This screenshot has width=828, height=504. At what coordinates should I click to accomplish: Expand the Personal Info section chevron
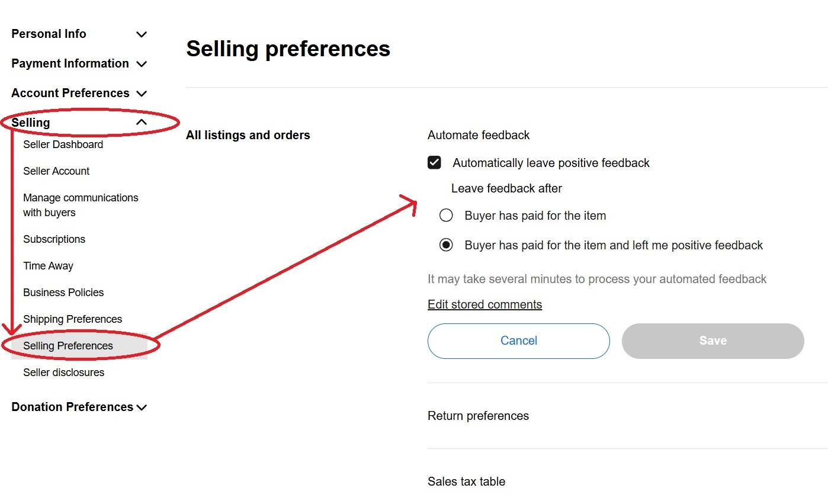coord(142,34)
